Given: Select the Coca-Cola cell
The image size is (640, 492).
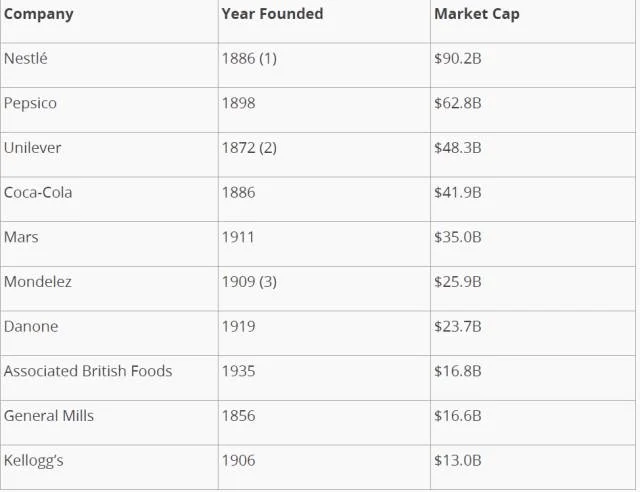Looking at the screenshot, I should [x=38, y=193].
